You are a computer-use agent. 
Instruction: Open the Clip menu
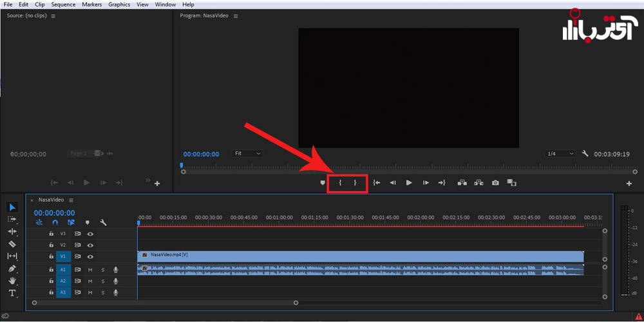[x=40, y=5]
